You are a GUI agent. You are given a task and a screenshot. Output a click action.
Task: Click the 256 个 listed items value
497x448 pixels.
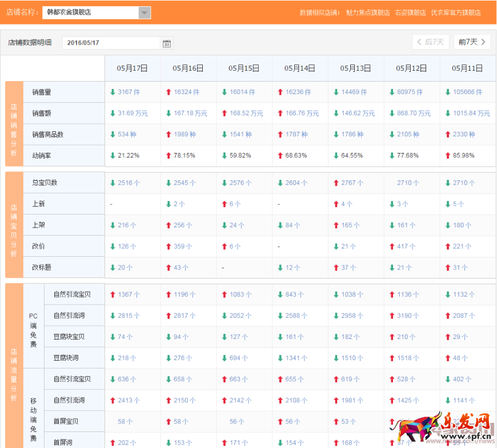click(x=183, y=225)
